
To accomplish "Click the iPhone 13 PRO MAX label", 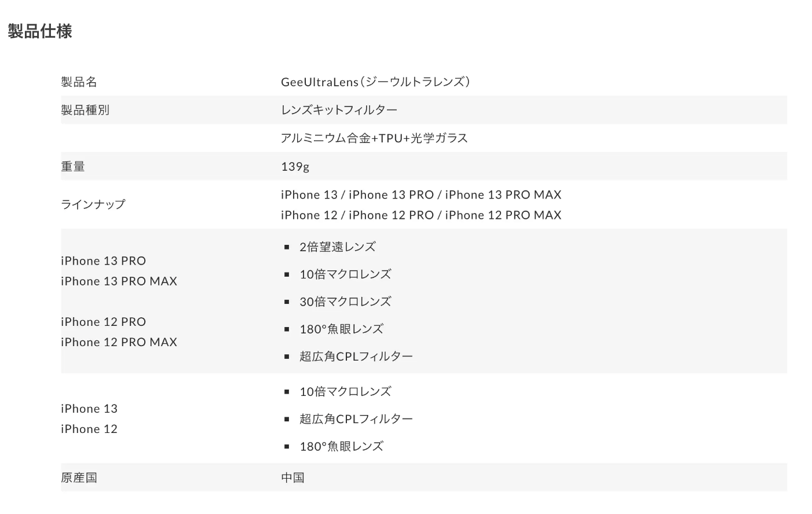I will [119, 281].
